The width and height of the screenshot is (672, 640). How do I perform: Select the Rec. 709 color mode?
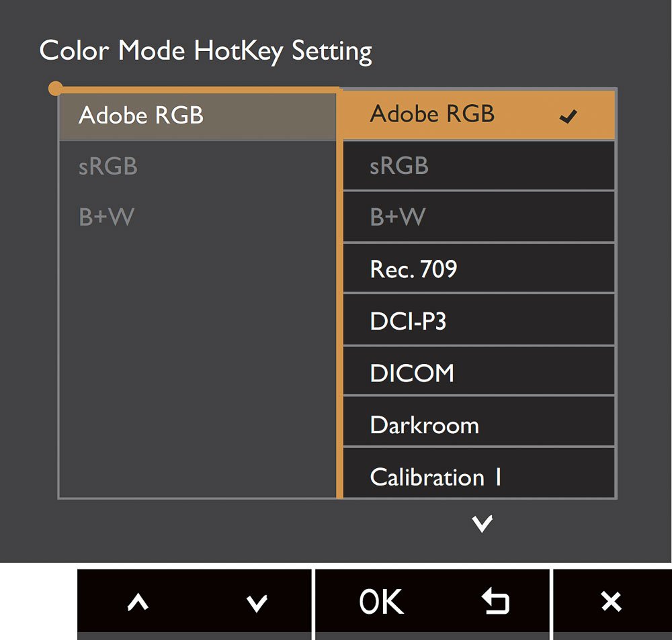(x=478, y=269)
